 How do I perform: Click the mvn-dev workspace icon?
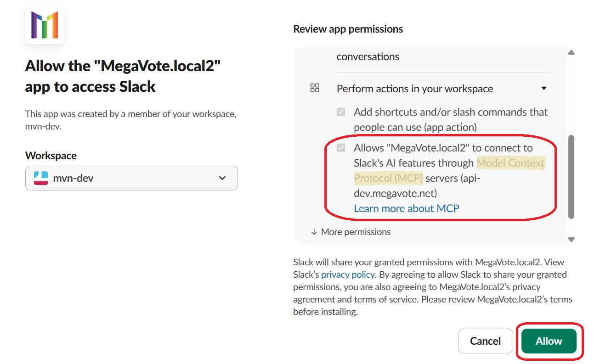point(41,178)
